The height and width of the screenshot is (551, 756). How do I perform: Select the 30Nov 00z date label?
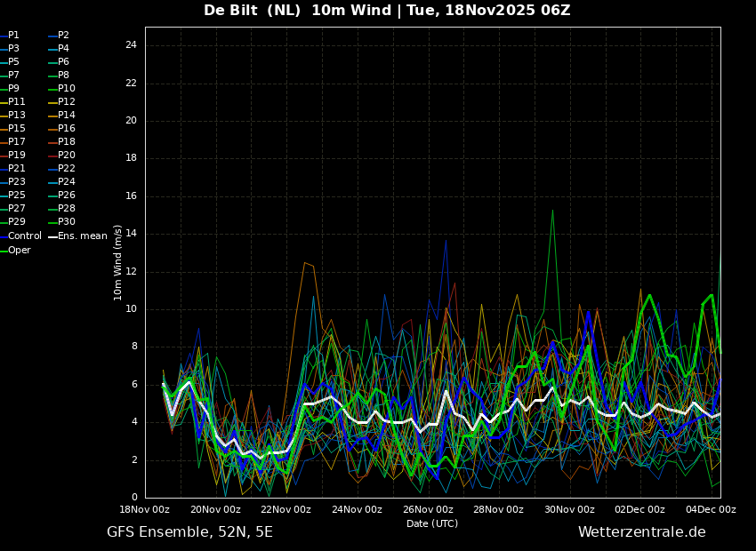coord(569,510)
